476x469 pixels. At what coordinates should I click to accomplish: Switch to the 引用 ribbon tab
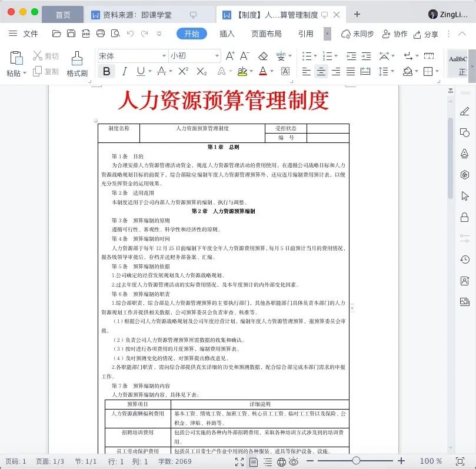point(306,34)
